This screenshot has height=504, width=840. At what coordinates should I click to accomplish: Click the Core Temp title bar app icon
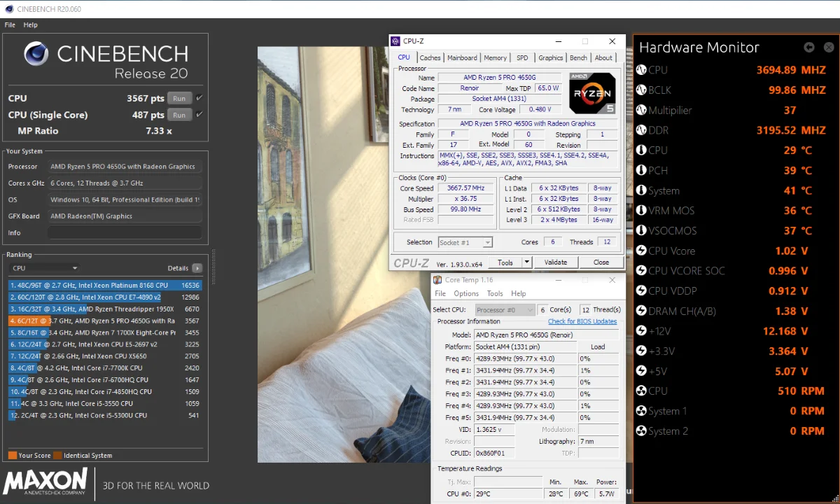437,280
